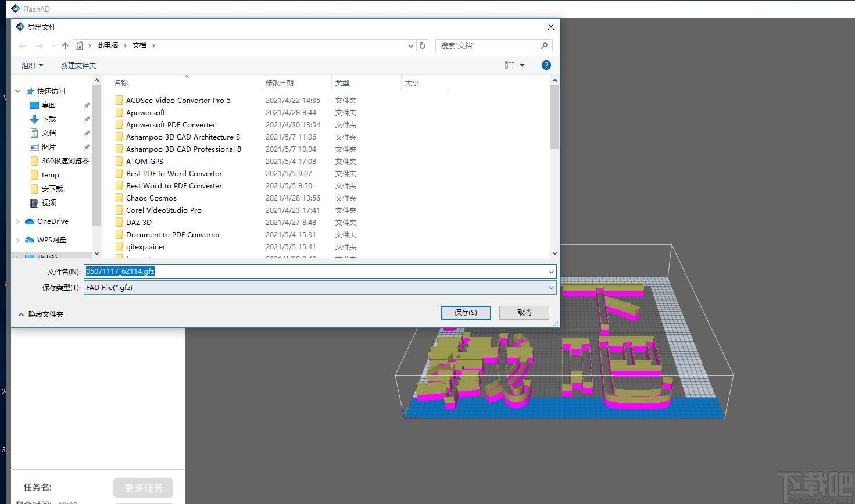Change view layout with view icon
Viewport: 855px width, 504px height.
[x=510, y=65]
